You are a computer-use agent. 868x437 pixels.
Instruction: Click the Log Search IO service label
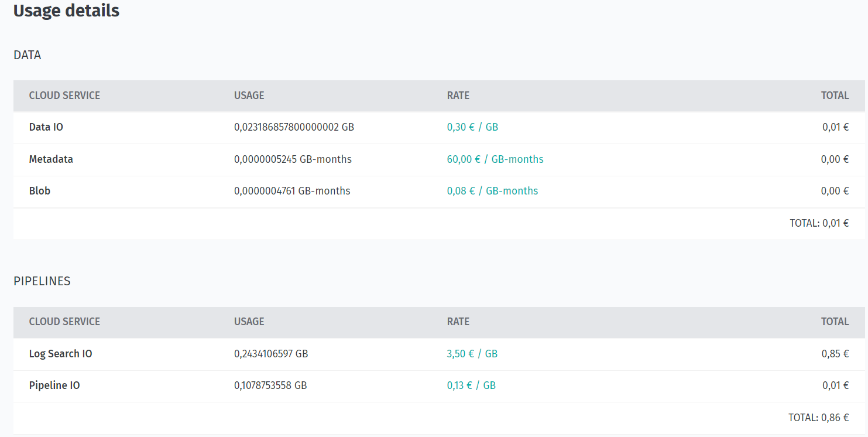tap(60, 353)
